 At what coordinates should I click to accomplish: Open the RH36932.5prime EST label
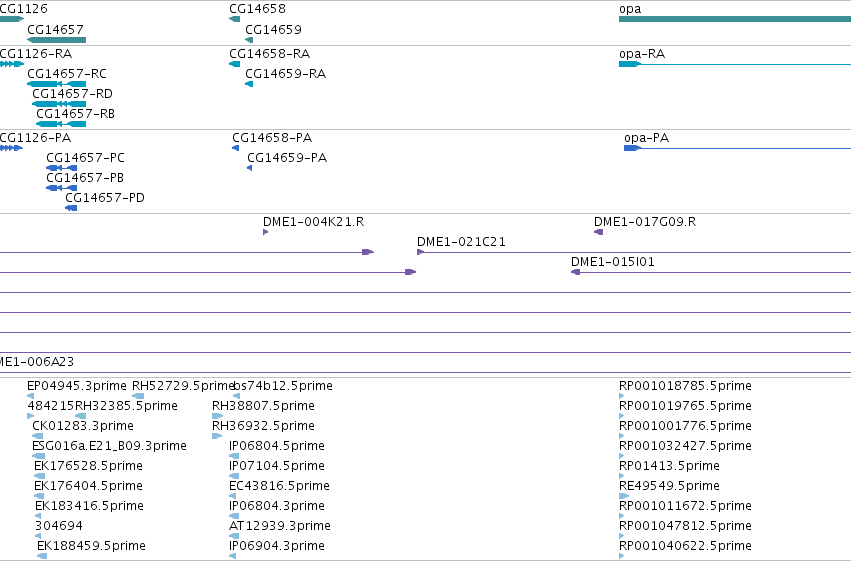tap(263, 426)
